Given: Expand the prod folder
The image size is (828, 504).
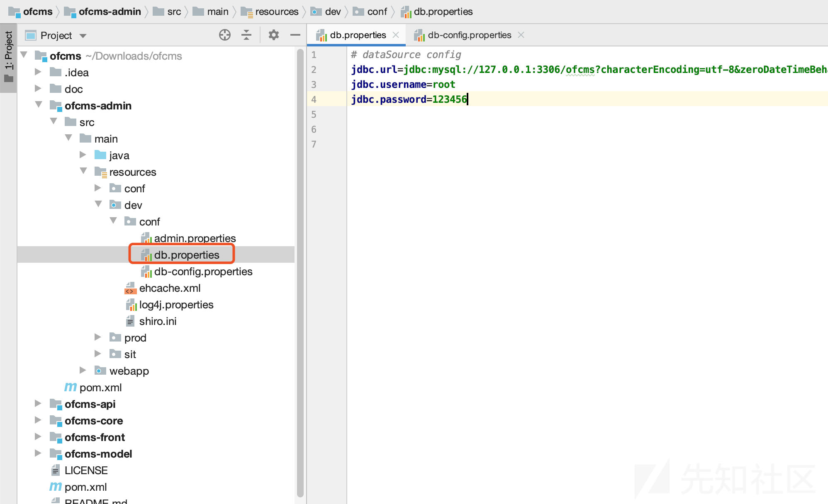Looking at the screenshot, I should coord(98,337).
